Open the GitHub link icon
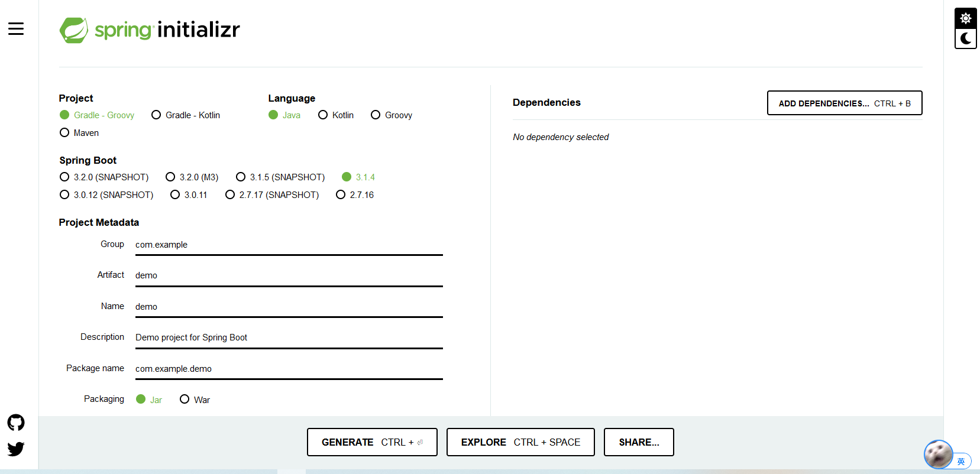 pos(16,423)
